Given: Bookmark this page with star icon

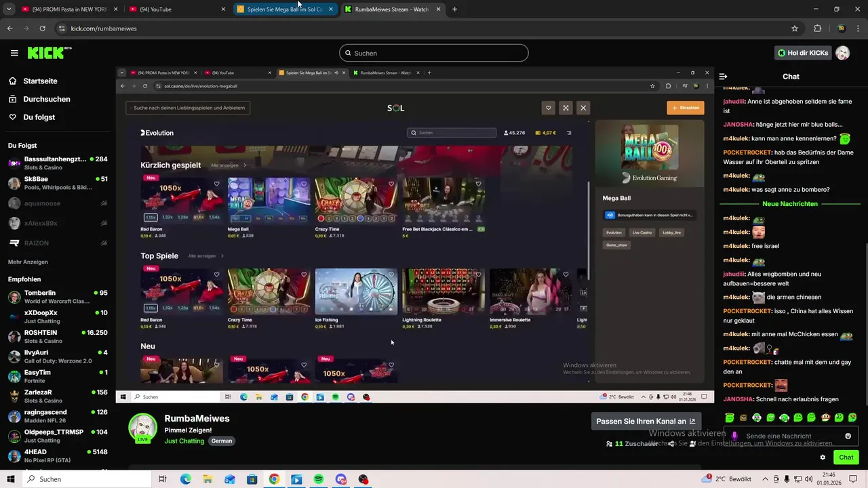Looking at the screenshot, I should point(795,28).
